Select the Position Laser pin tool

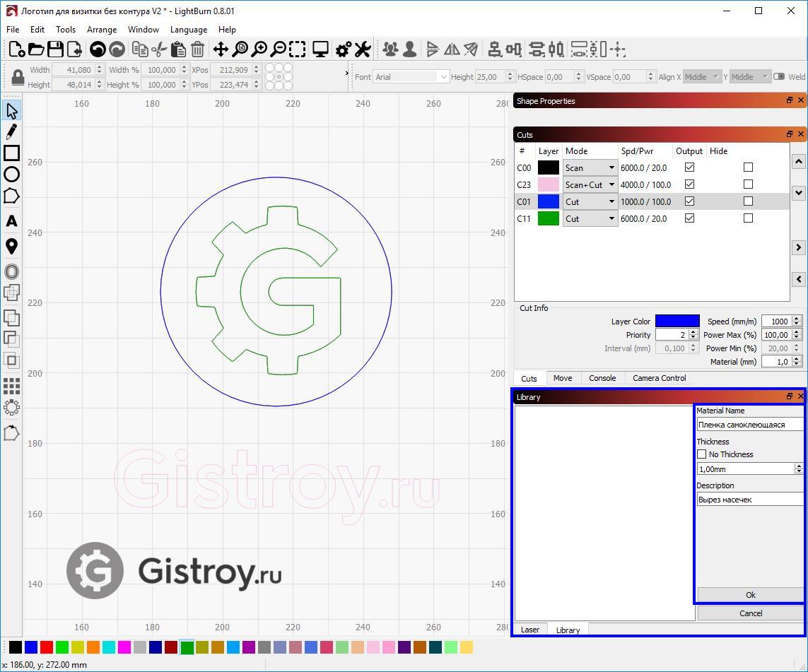pos(11,246)
